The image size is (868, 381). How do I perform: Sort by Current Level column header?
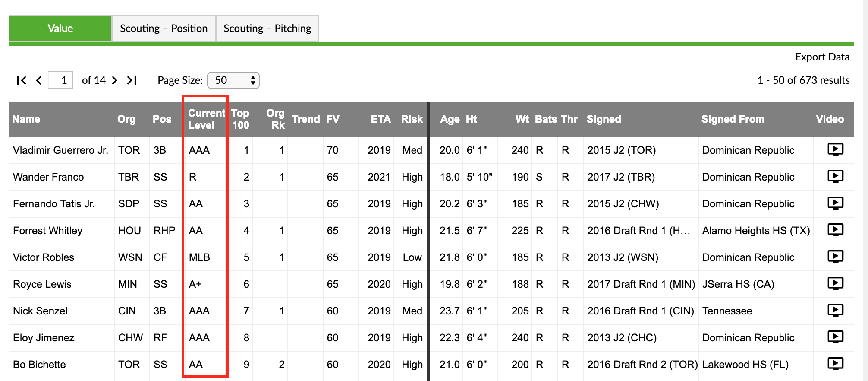click(x=206, y=119)
